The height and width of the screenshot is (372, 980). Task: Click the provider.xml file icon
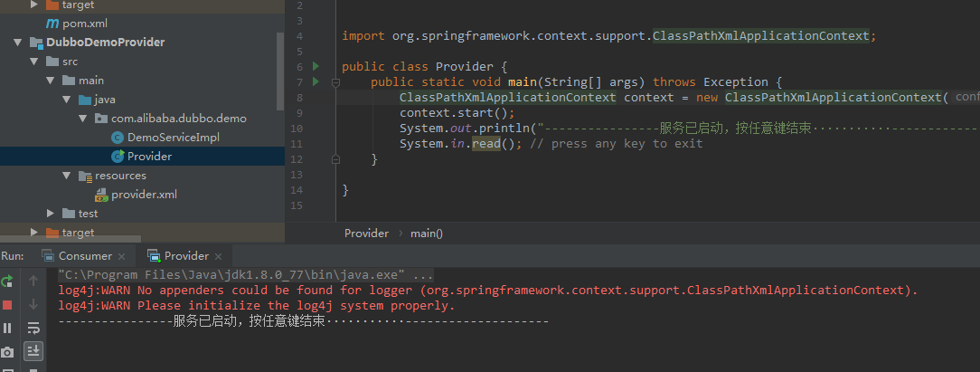(x=100, y=196)
